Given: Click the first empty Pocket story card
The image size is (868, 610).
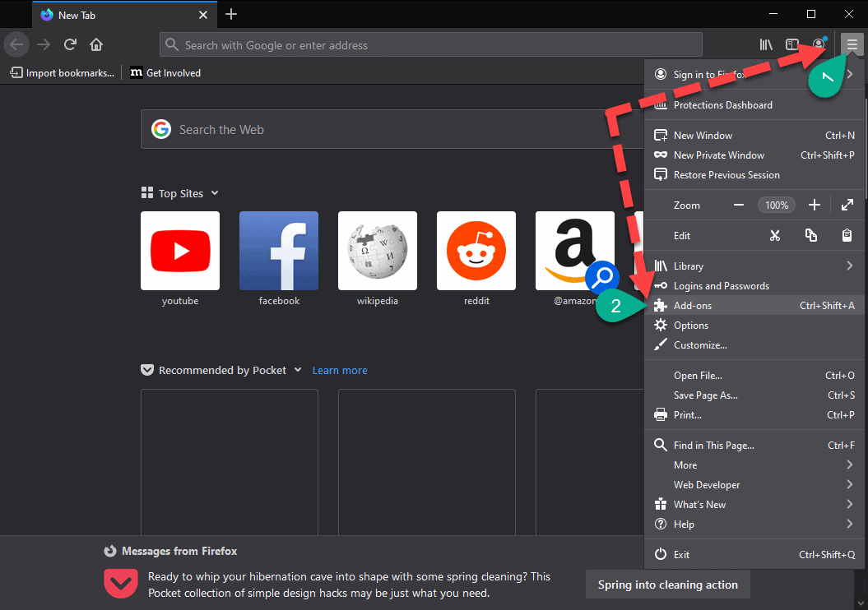Looking at the screenshot, I should tap(230, 462).
